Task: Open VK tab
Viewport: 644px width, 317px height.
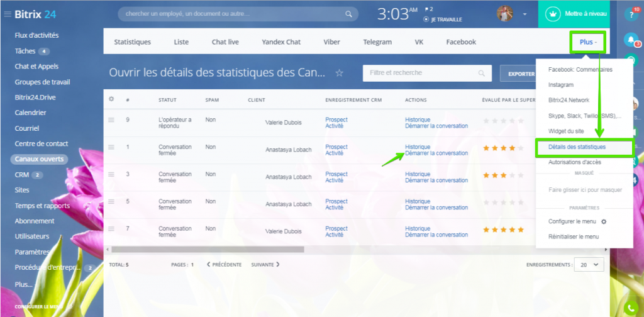Action: tap(419, 42)
